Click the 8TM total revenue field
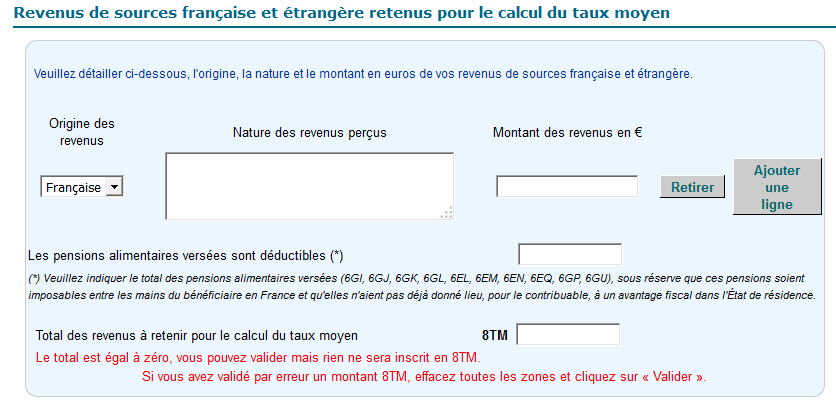Image resolution: width=836 pixels, height=412 pixels. point(568,334)
